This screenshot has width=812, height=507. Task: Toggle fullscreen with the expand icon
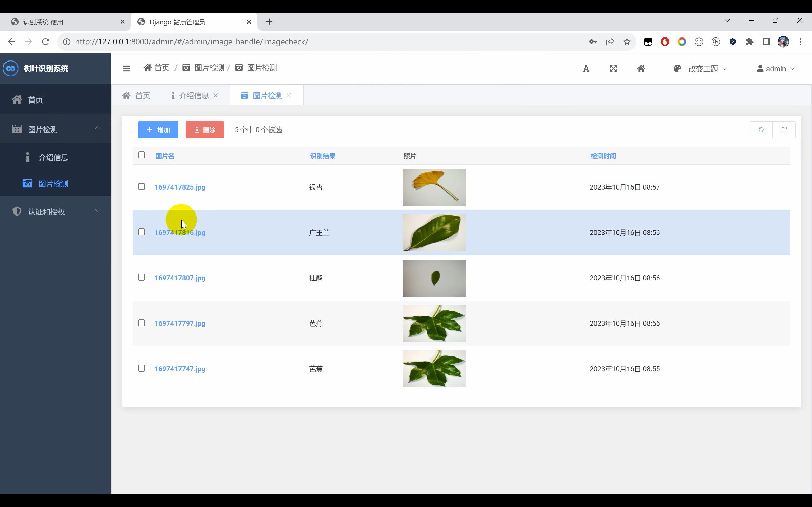tap(613, 69)
